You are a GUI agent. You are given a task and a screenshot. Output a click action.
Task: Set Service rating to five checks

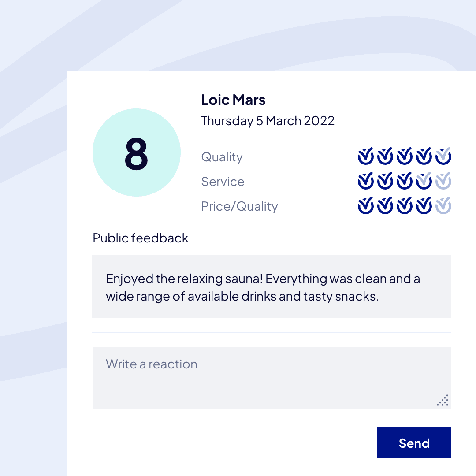[443, 181]
